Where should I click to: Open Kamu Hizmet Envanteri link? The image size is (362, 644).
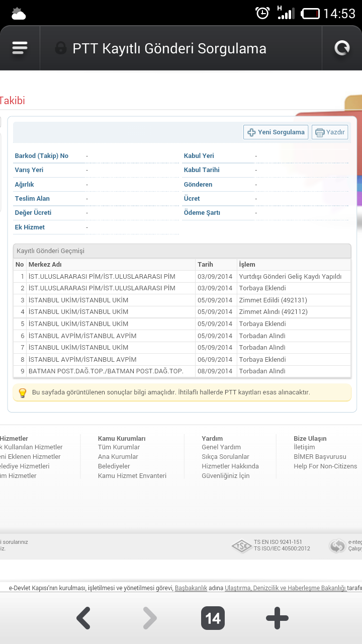coord(132,475)
